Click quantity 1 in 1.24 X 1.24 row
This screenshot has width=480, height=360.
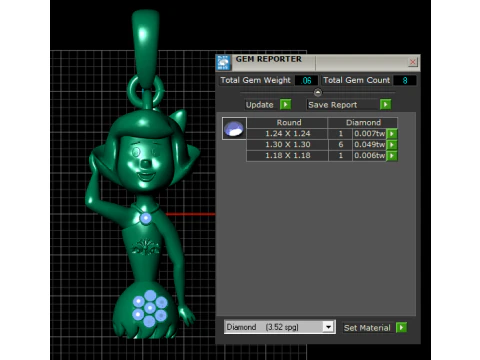click(340, 134)
